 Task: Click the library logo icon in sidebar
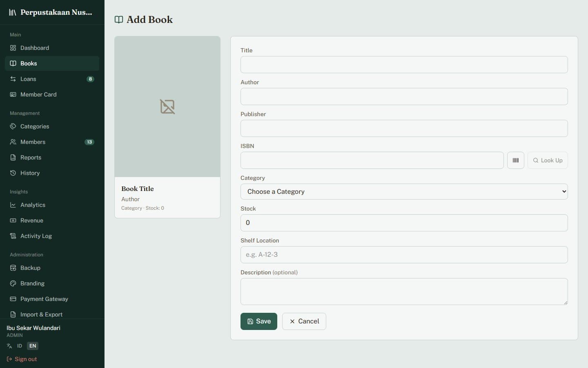click(x=13, y=12)
